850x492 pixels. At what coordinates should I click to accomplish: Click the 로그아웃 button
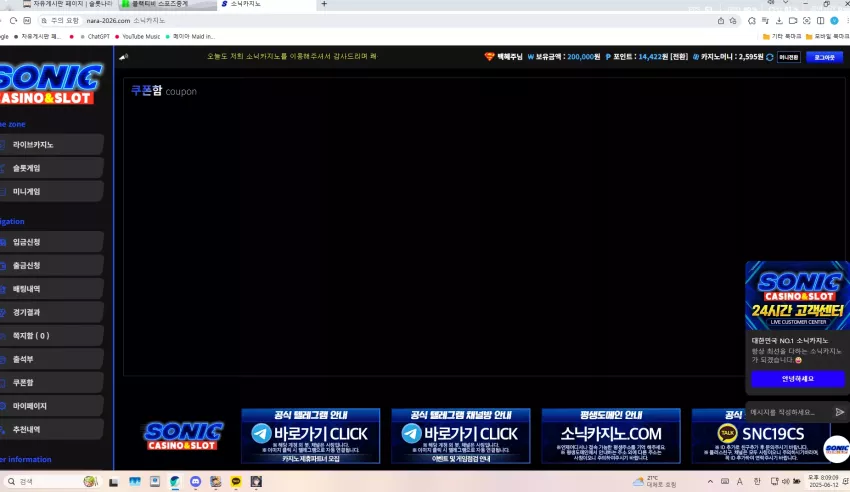pos(824,57)
